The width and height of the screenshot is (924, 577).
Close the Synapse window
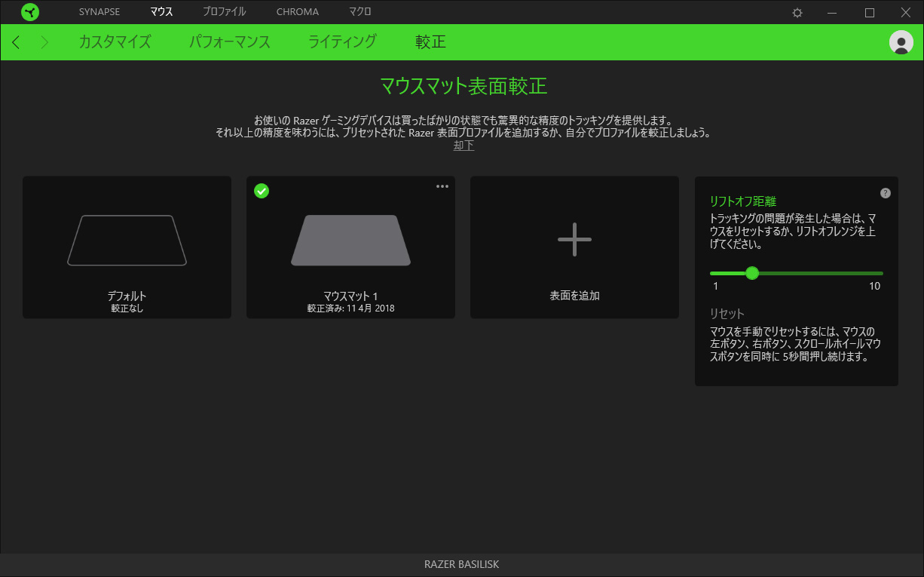[x=906, y=13]
